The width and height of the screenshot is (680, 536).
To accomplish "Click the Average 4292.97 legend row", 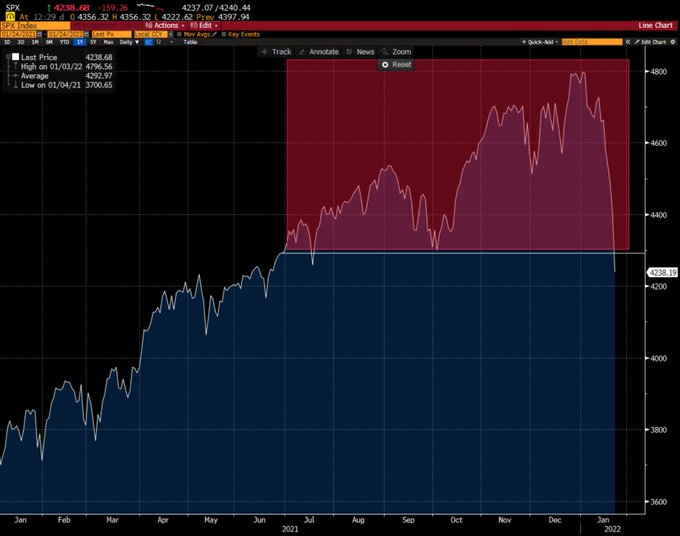I will coord(63,76).
